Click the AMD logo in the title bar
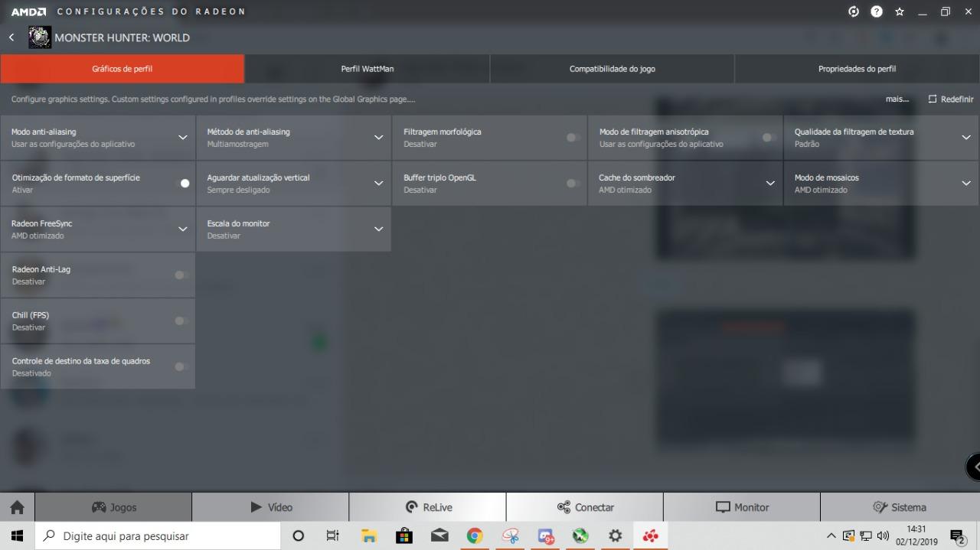The image size is (980, 550). pos(28,11)
